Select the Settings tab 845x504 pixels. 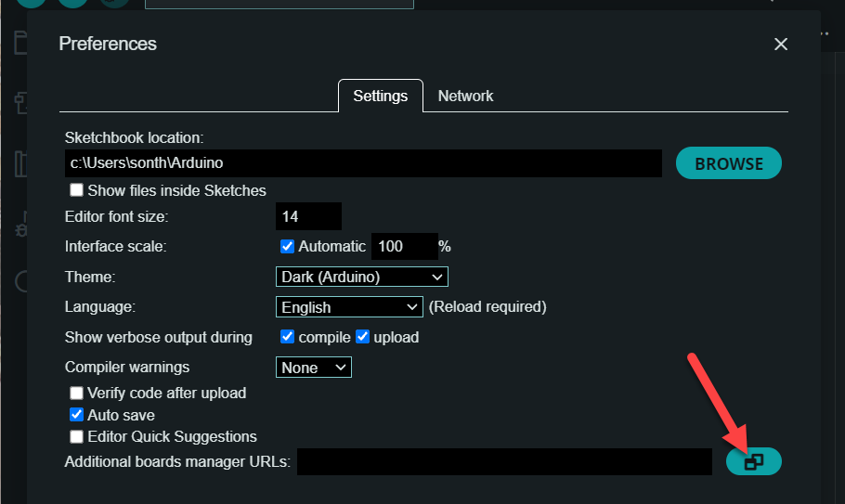pyautogui.click(x=381, y=96)
